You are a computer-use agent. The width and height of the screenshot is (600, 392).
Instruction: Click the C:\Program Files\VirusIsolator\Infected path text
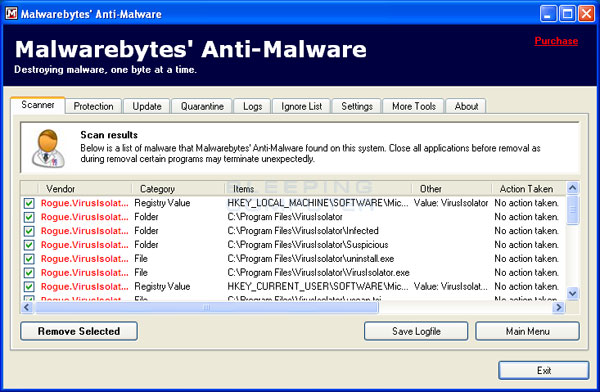[303, 231]
